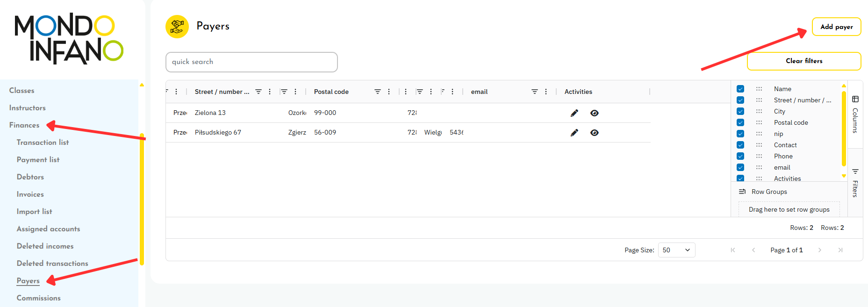This screenshot has height=307, width=868.
Task: Open Transaction list in the sidebar
Action: 43,143
